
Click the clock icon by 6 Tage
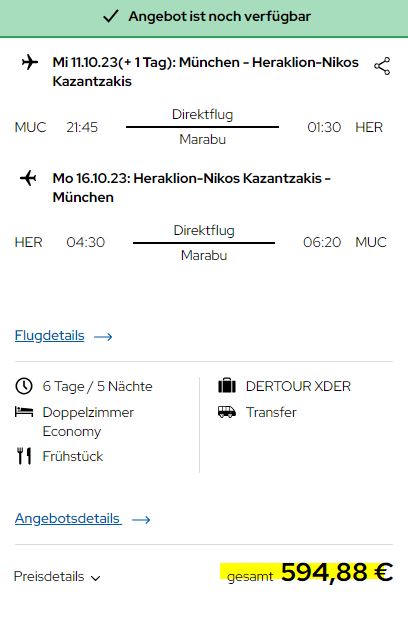coord(24,386)
